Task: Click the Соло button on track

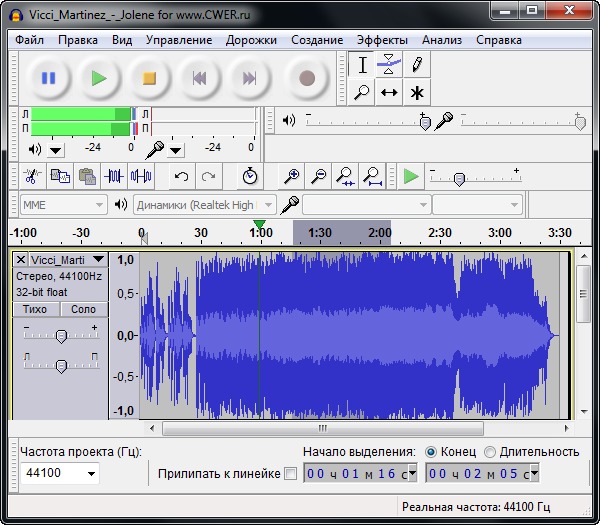Action: click(x=83, y=310)
